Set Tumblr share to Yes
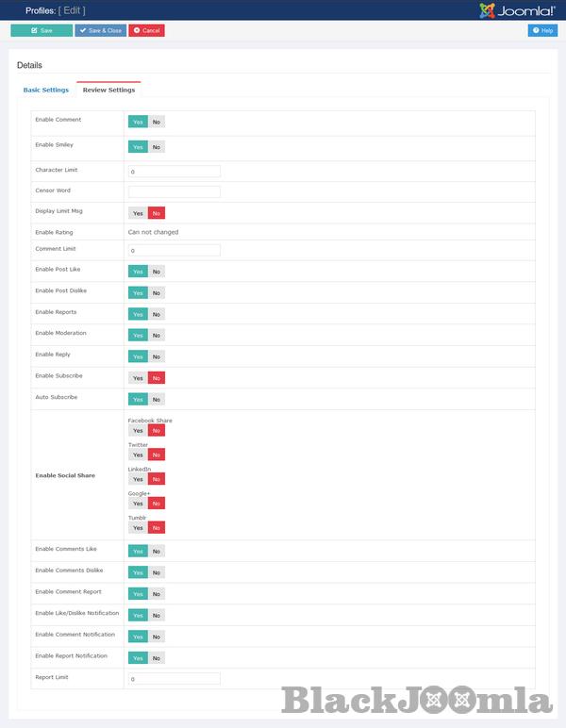The image size is (566, 728). point(138,527)
